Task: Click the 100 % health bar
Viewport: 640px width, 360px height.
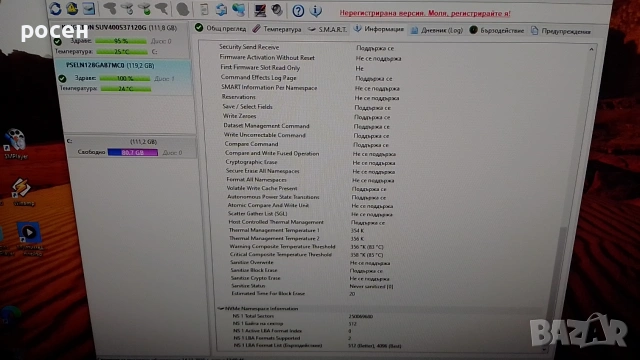Action: tap(125, 78)
